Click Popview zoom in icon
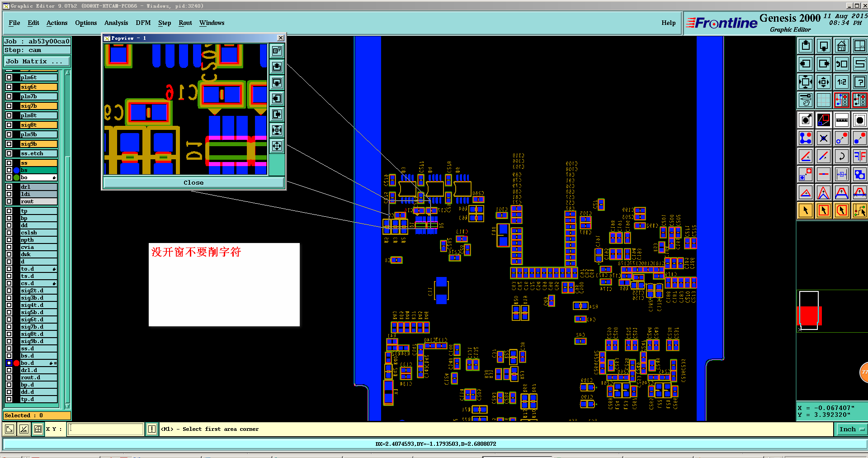Image resolution: width=868 pixels, height=458 pixels. tap(277, 130)
